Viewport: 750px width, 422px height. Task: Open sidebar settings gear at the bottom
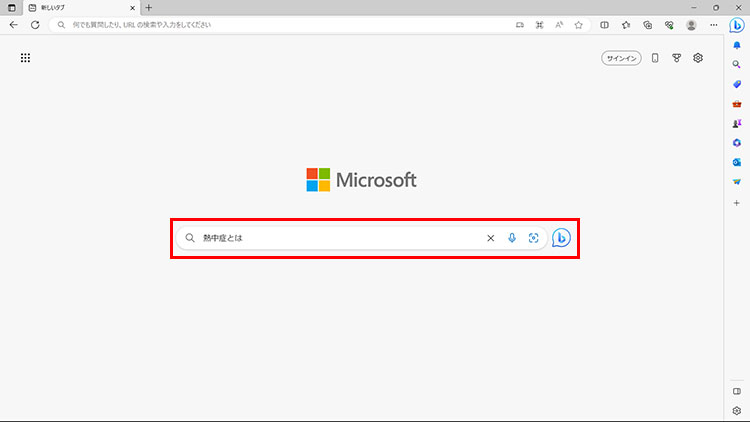737,411
